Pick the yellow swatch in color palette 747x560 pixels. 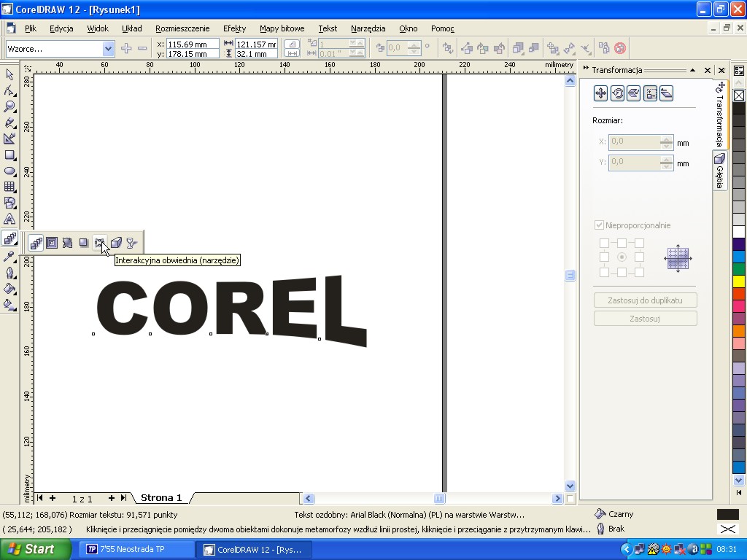(739, 281)
